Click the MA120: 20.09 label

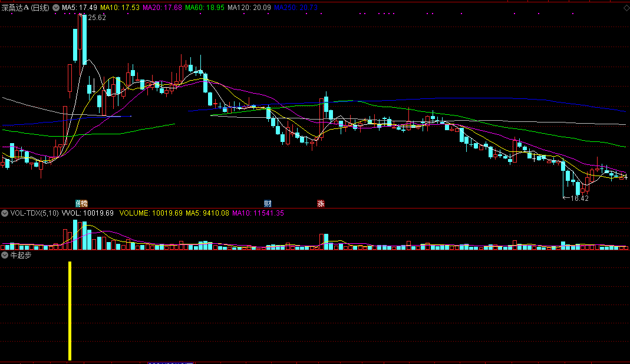pyautogui.click(x=249, y=8)
